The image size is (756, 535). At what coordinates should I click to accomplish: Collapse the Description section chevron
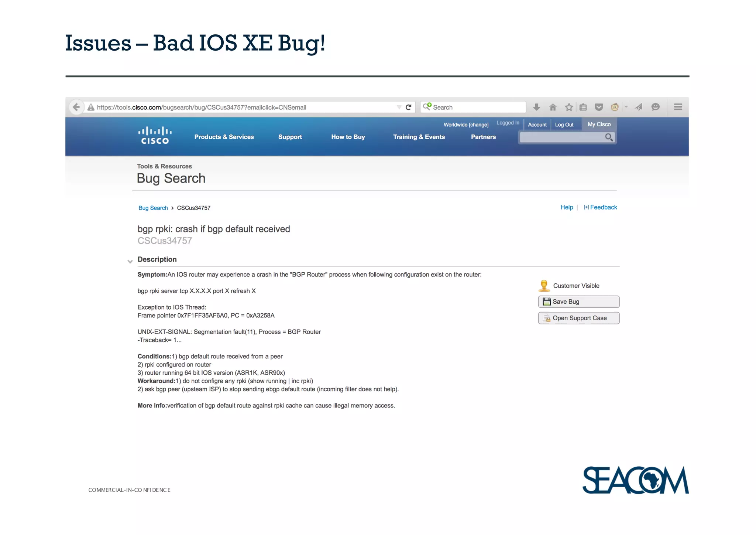click(130, 262)
